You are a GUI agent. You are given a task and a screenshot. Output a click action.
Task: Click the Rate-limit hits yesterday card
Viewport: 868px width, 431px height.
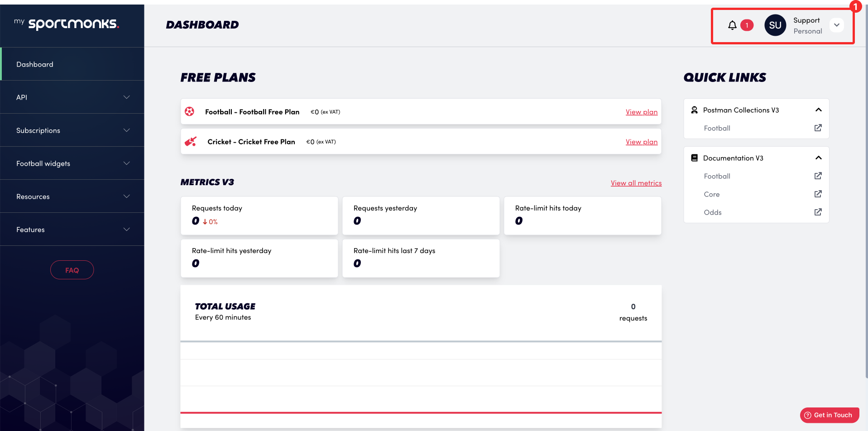259,258
